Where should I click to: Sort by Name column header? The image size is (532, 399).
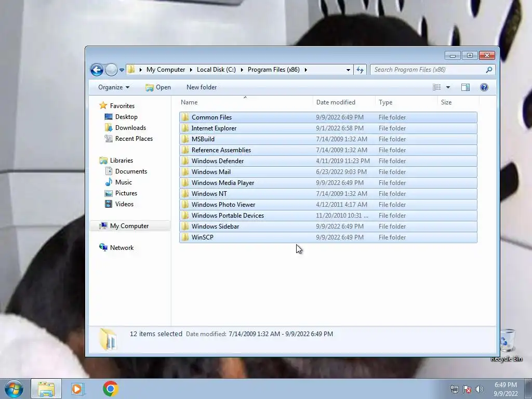pyautogui.click(x=189, y=102)
